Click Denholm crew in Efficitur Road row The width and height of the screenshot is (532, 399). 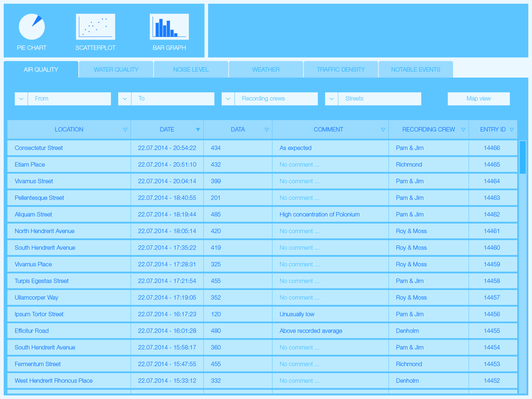click(407, 331)
